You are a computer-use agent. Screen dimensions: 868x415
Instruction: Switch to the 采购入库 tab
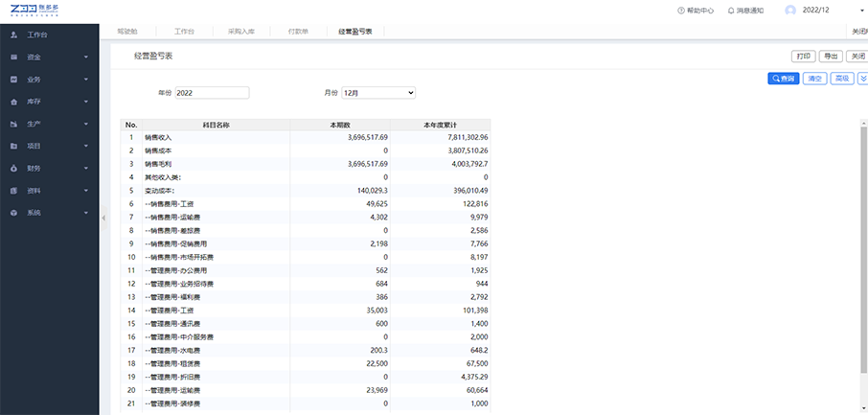point(243,32)
